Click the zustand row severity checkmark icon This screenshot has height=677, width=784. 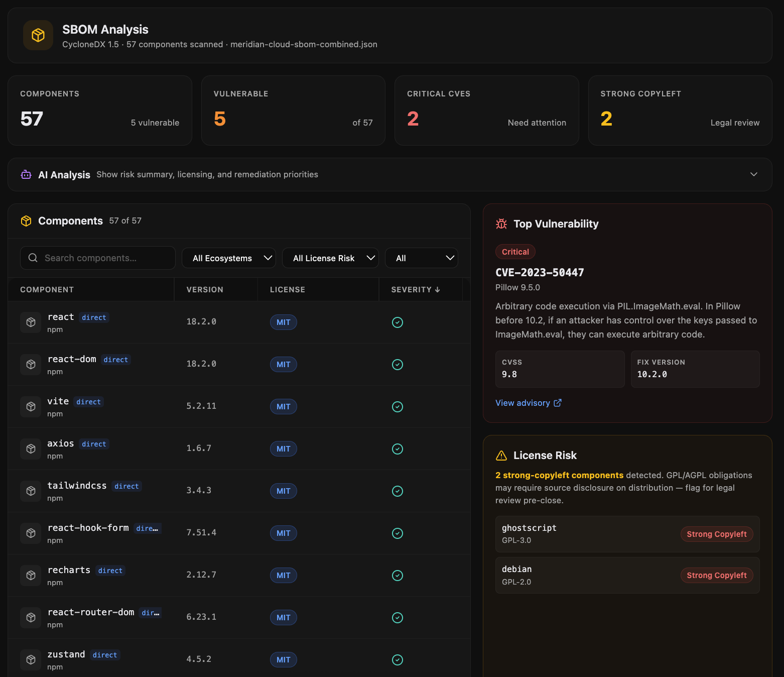tap(398, 660)
